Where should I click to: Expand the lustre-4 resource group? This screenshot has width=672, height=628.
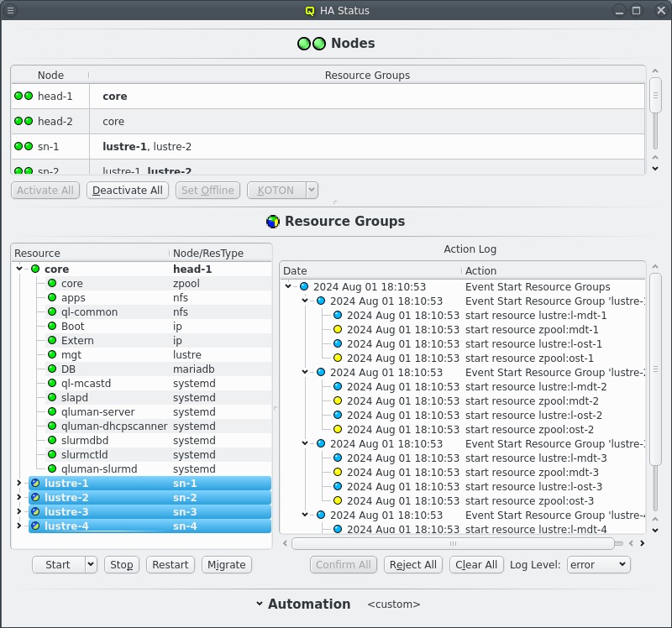point(18,526)
